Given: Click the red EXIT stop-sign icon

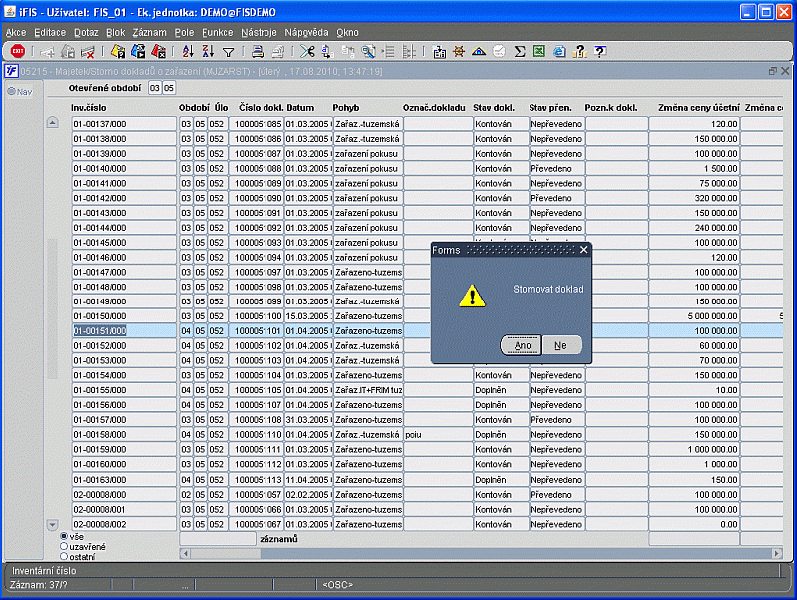Looking at the screenshot, I should 18,51.
